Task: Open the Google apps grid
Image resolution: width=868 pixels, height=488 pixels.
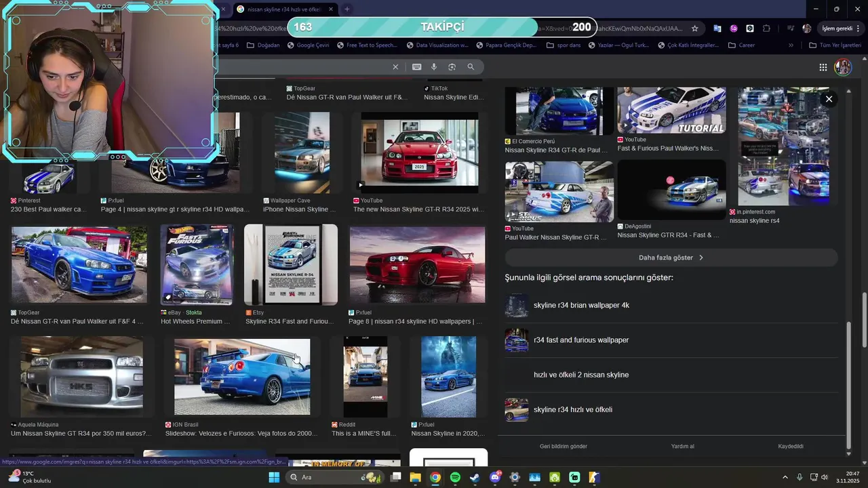Action: (823, 67)
